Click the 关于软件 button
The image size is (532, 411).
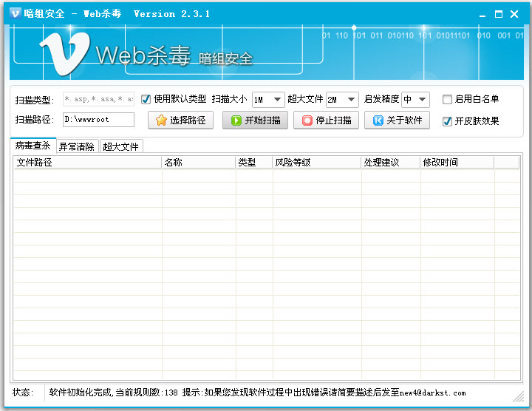point(397,120)
